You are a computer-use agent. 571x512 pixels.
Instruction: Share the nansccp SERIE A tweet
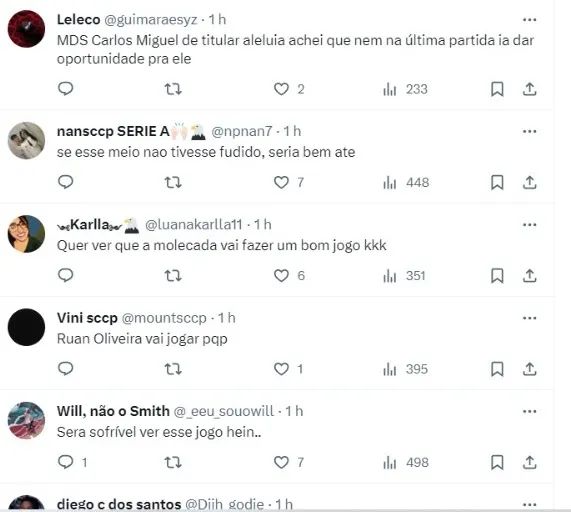point(529,182)
